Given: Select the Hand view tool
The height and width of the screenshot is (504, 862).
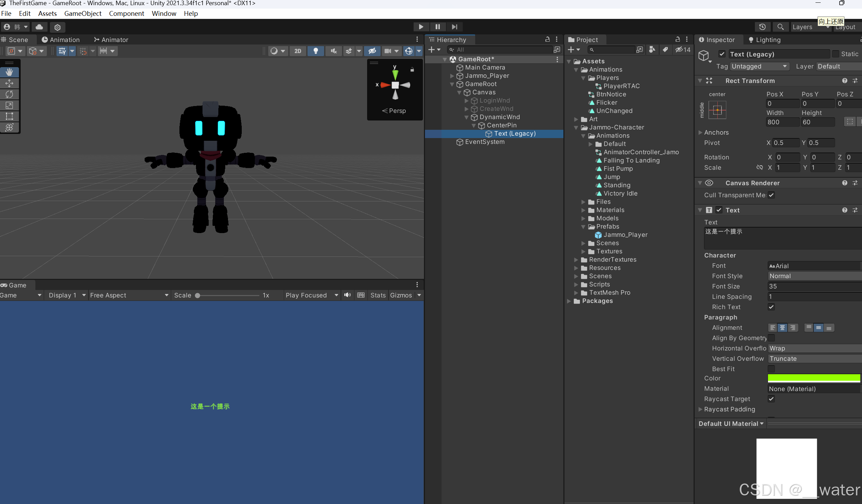Looking at the screenshot, I should tap(9, 72).
